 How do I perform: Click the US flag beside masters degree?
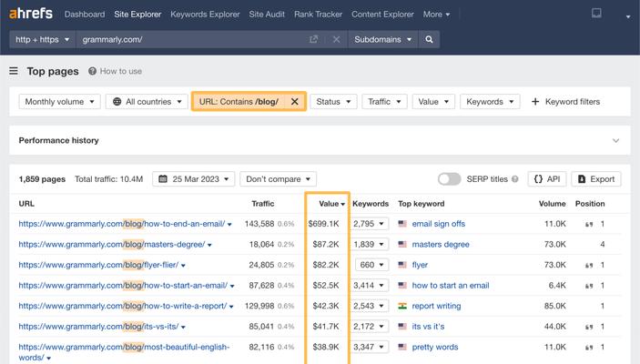tap(402, 244)
